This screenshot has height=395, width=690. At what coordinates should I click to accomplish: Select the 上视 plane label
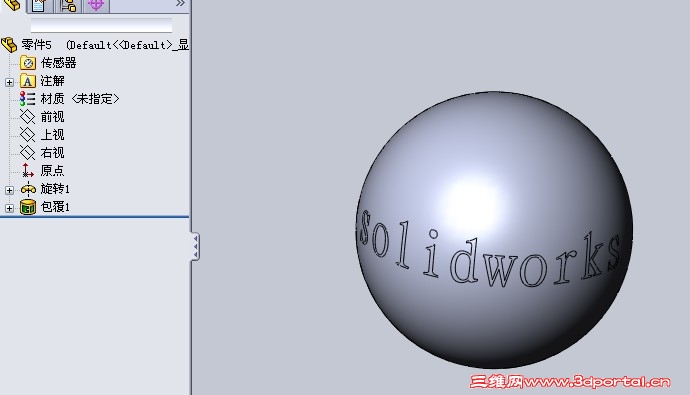52,135
